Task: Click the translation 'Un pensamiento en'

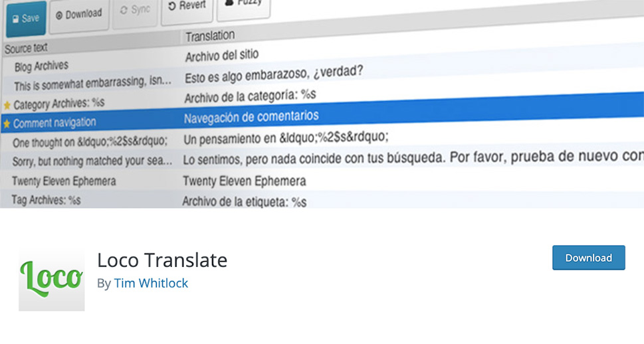Action: click(286, 138)
